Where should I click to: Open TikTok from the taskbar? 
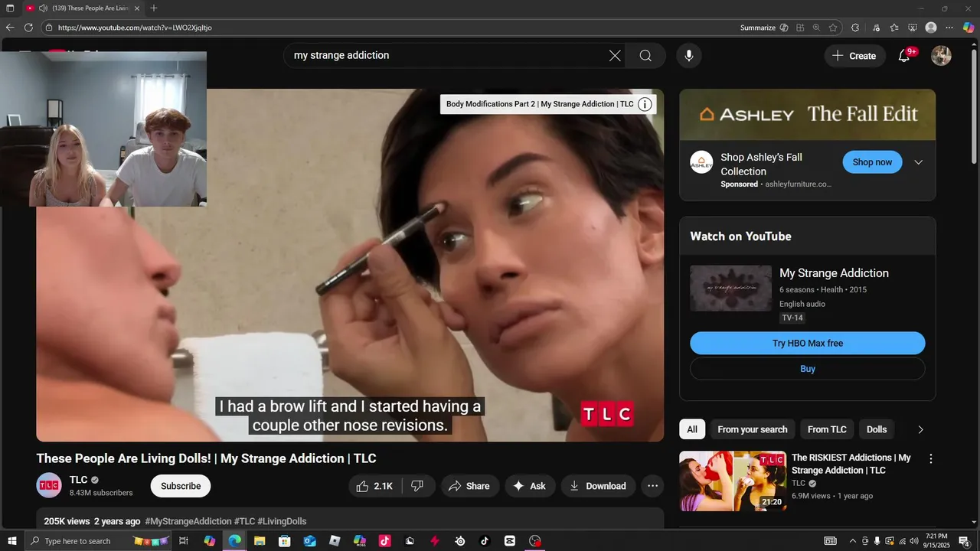click(485, 541)
